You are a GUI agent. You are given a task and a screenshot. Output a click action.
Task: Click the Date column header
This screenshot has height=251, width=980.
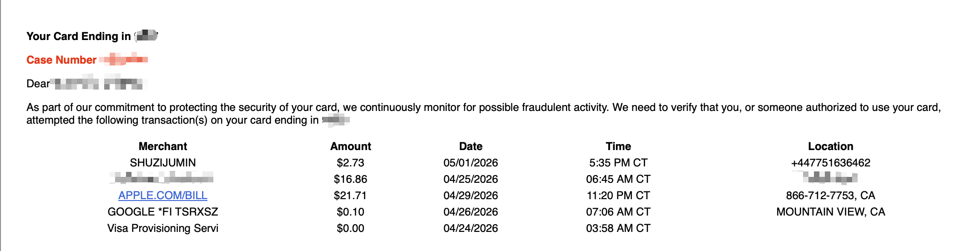[x=471, y=146]
